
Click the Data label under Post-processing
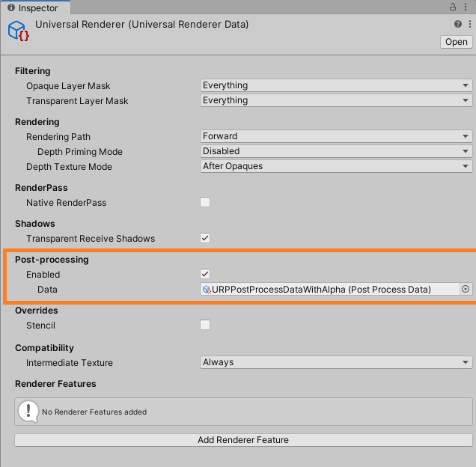coord(47,290)
